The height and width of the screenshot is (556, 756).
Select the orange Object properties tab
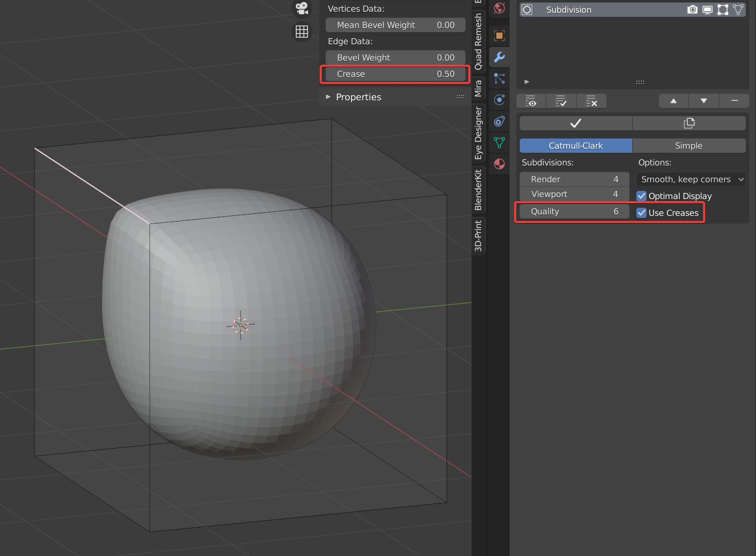pyautogui.click(x=499, y=36)
